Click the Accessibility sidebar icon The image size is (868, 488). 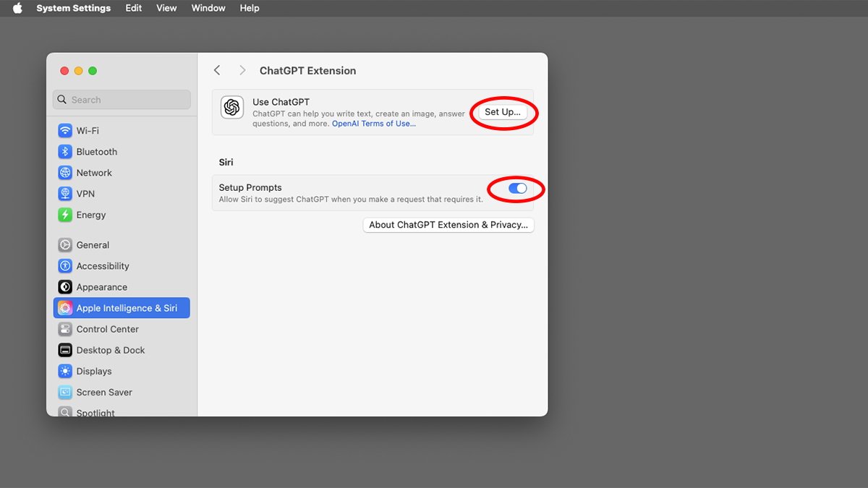[65, 266]
